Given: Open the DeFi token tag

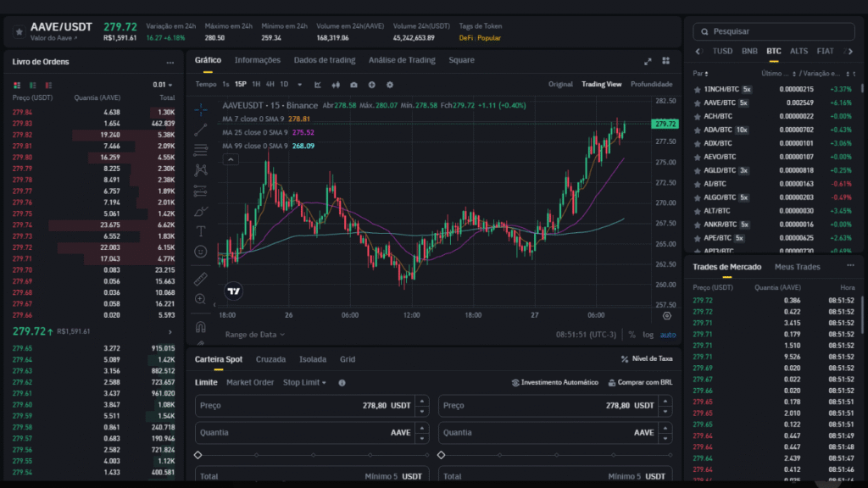Looking at the screenshot, I should (x=465, y=38).
